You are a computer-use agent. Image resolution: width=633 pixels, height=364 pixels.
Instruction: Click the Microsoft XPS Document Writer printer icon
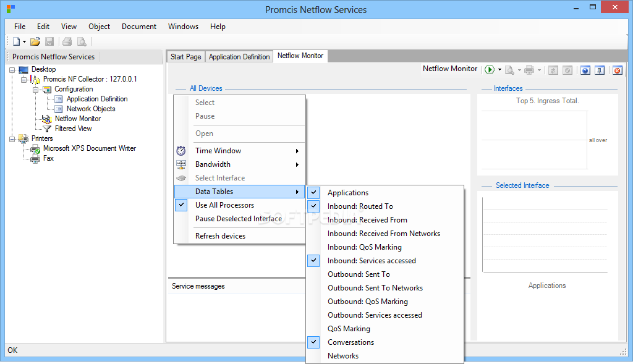(35, 148)
